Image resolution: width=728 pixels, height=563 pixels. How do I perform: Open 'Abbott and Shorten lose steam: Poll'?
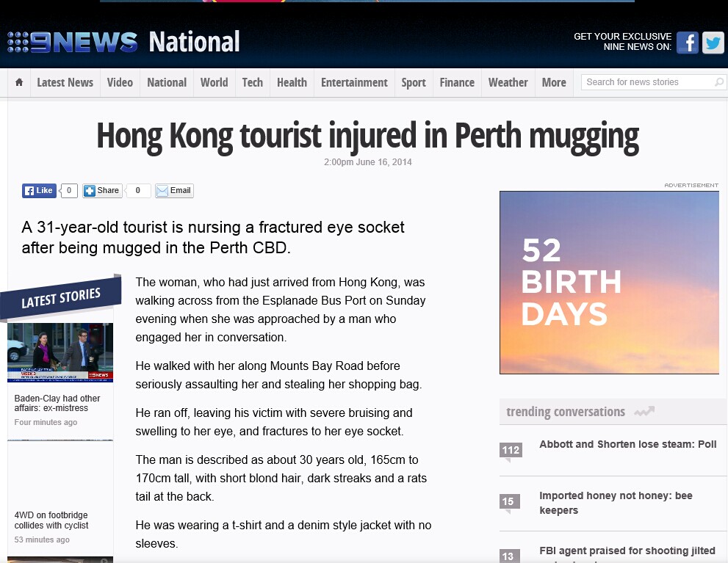point(627,444)
